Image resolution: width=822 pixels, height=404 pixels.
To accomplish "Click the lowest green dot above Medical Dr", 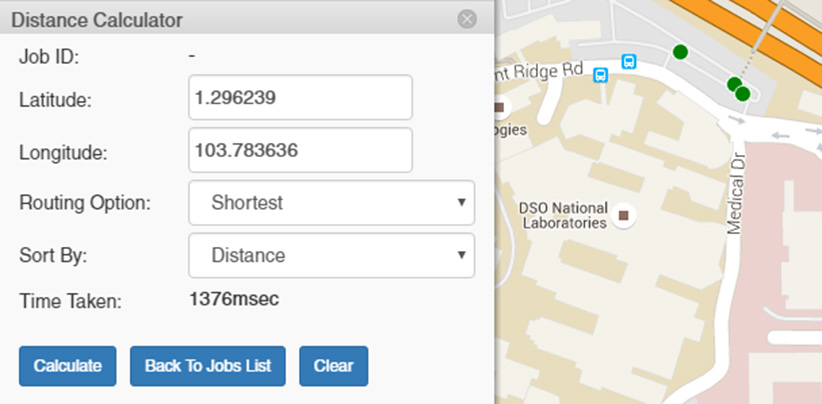I will (743, 93).
